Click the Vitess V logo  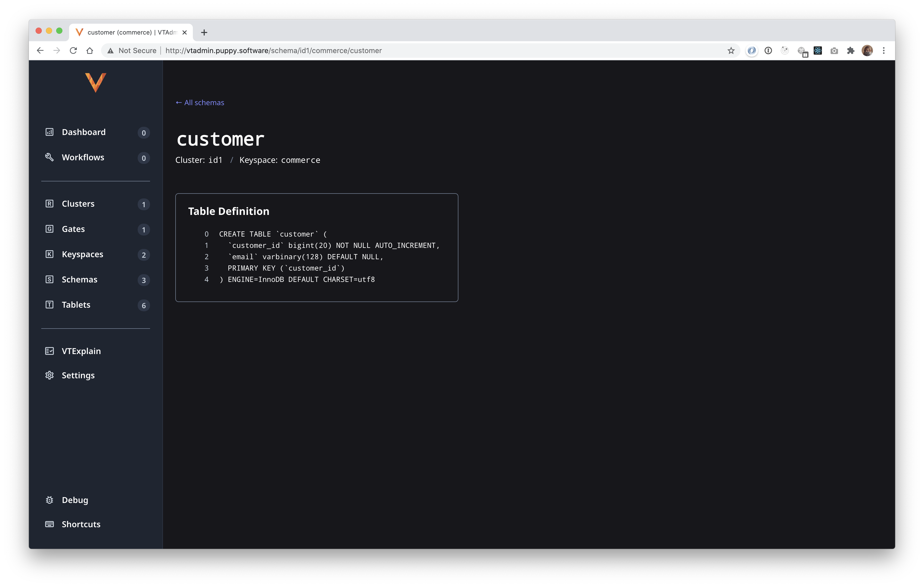[x=95, y=82]
